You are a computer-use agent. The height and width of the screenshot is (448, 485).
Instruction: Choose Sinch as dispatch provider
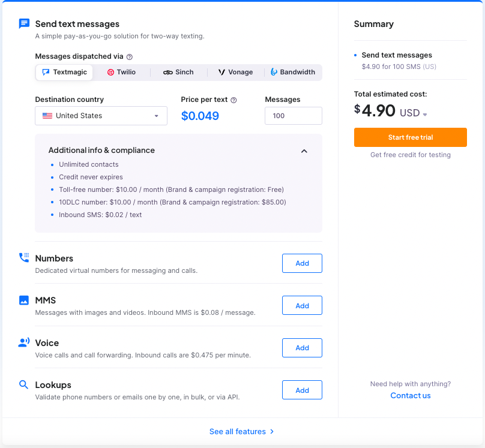click(178, 72)
